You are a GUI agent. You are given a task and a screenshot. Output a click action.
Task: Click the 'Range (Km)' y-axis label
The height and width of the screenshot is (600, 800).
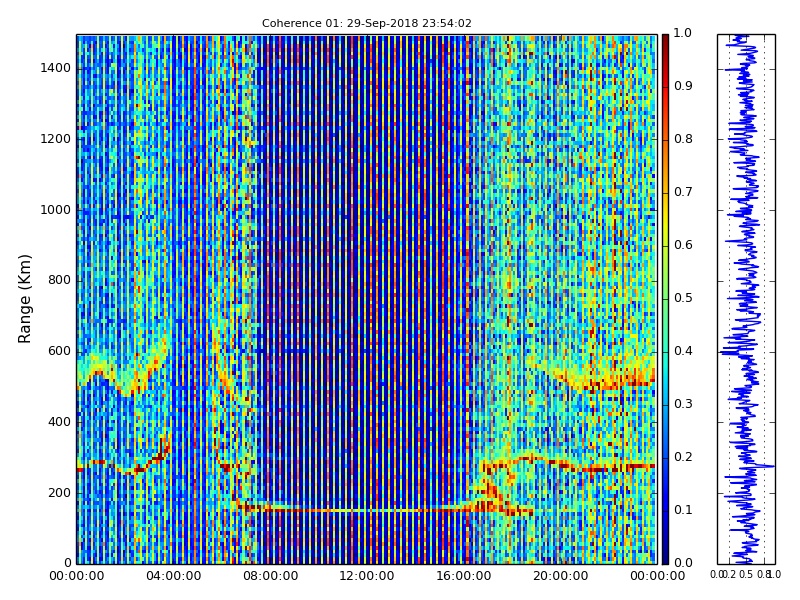[24, 299]
